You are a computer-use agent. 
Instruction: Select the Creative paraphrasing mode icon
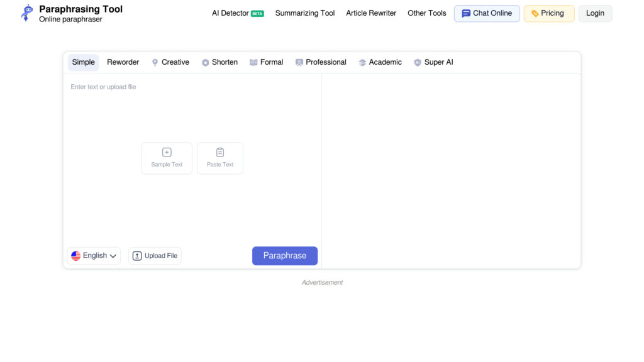[x=155, y=62]
